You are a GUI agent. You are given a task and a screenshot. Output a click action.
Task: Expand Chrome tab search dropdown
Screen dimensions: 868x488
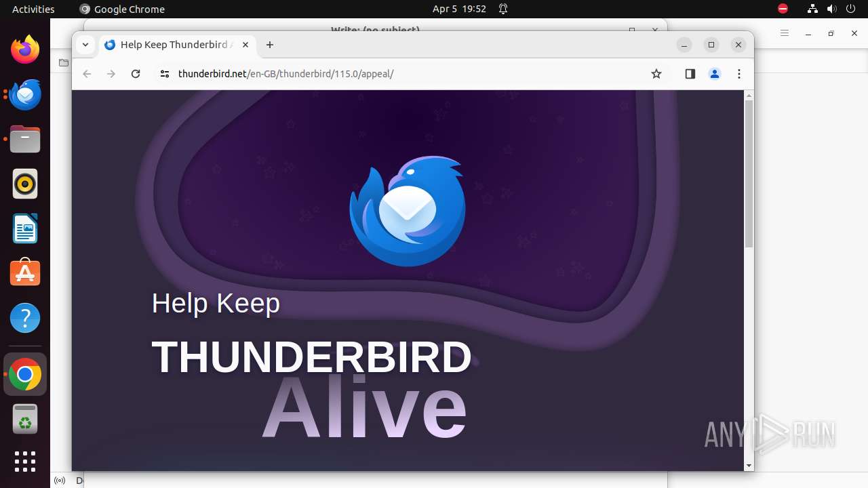pos(85,45)
